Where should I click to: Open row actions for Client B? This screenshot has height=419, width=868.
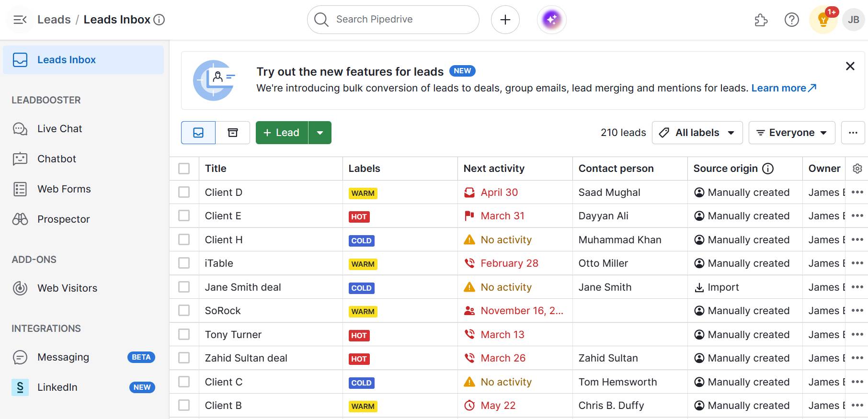(x=857, y=405)
